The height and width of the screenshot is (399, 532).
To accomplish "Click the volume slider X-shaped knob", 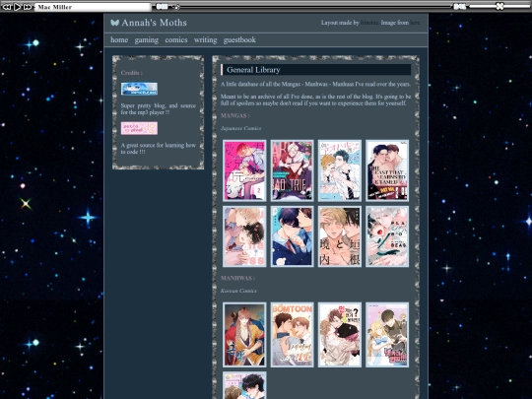I will coord(499,6).
